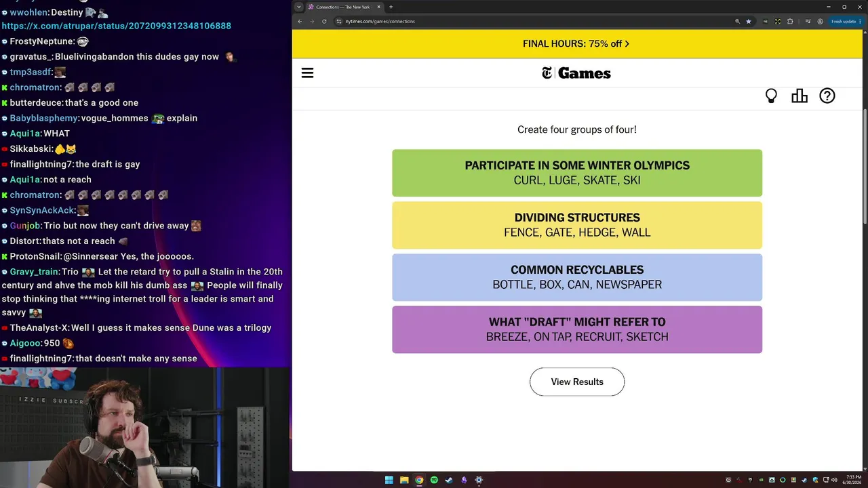Click the View Results button
This screenshot has height=488, width=868.
[577, 382]
